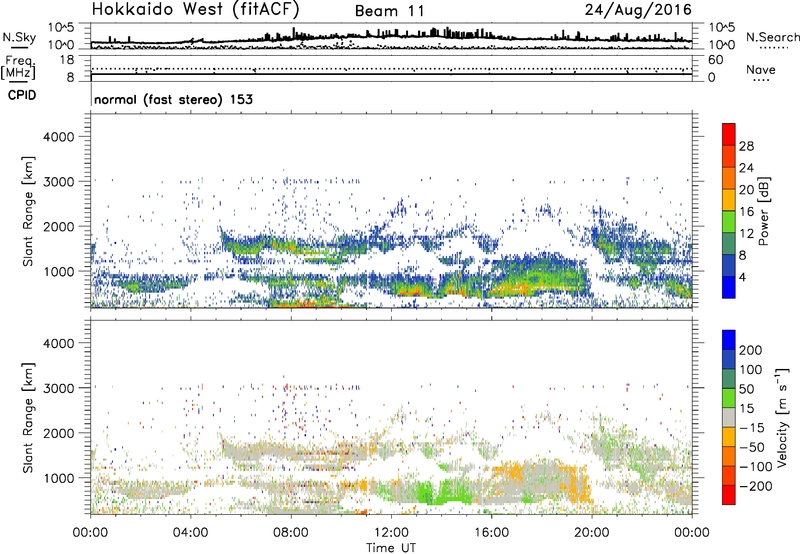
Task: Click the '12:00' time axis tick label
Action: coord(391,533)
